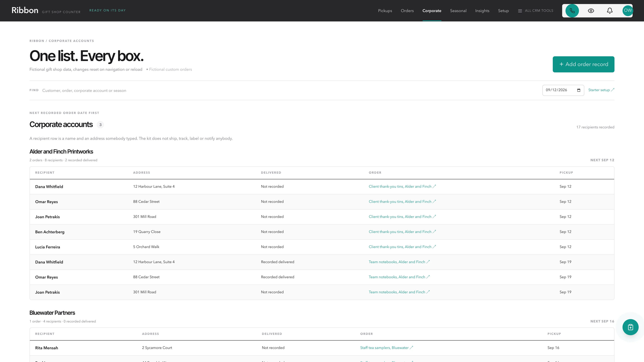644x362 pixels.
Task: Click the Bluewater Partners heading
Action: click(x=52, y=313)
